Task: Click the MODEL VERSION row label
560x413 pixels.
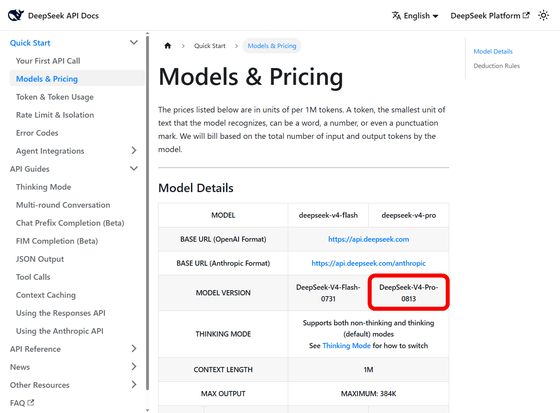Action: click(x=223, y=293)
